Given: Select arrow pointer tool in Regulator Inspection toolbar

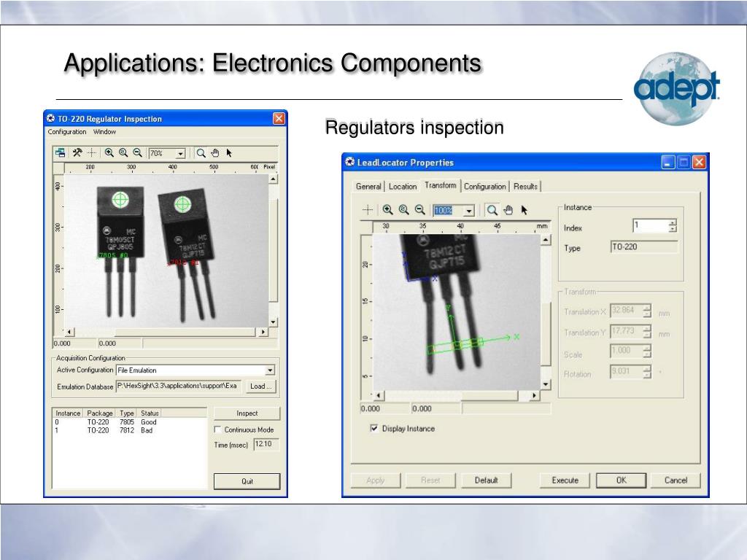Looking at the screenshot, I should (x=229, y=153).
